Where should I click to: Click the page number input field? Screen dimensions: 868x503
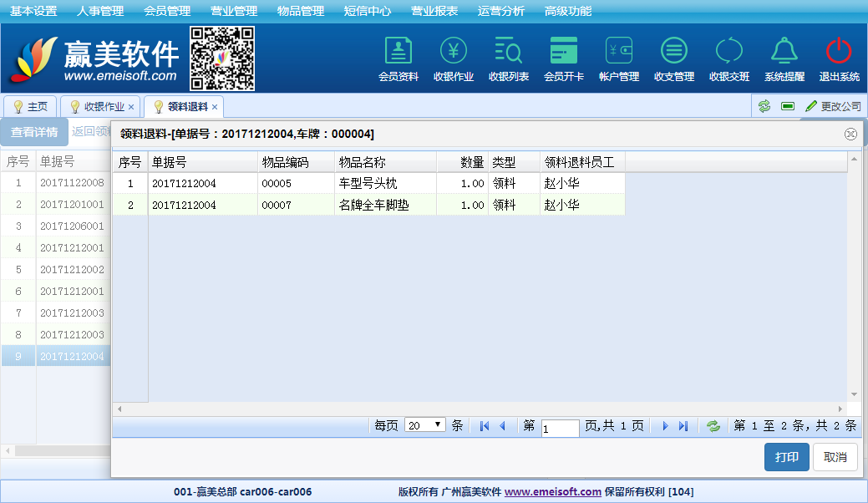[560, 428]
